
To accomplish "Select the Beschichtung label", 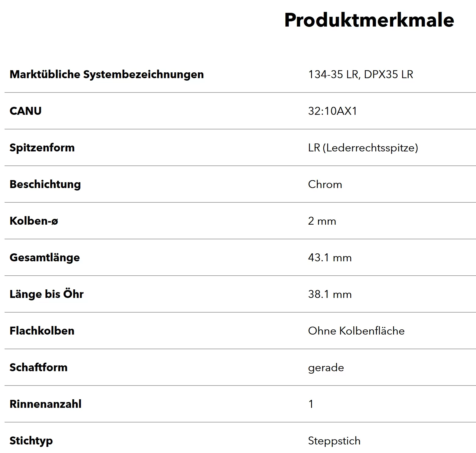I will [45, 184].
